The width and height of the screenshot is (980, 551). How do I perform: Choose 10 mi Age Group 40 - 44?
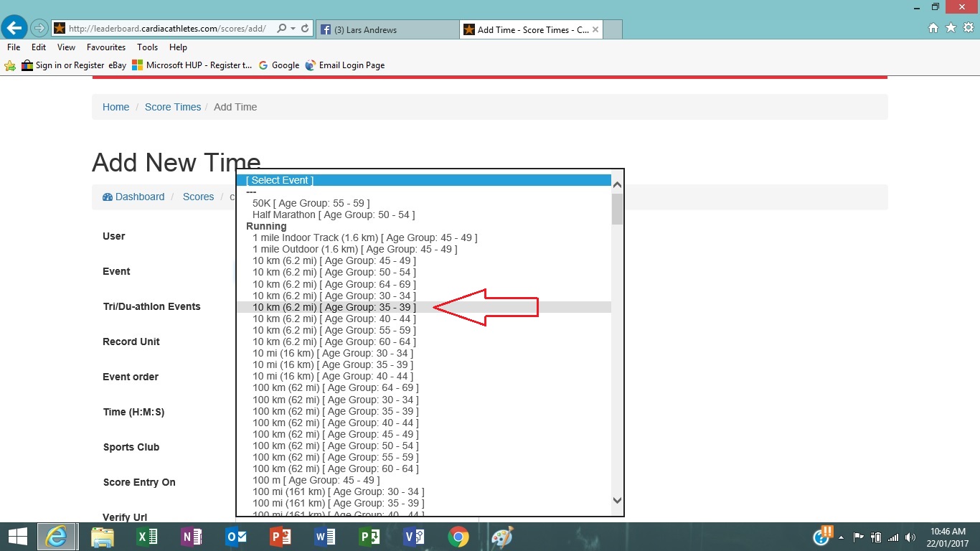423,376
